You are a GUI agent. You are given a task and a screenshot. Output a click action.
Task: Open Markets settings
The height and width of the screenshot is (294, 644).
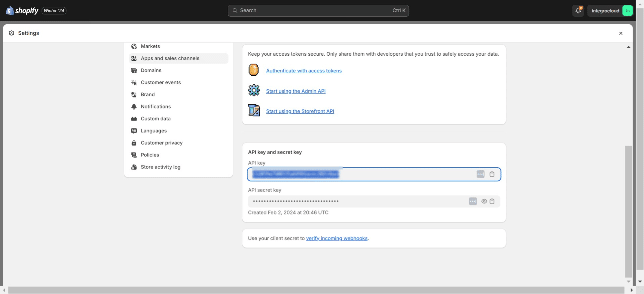click(150, 46)
